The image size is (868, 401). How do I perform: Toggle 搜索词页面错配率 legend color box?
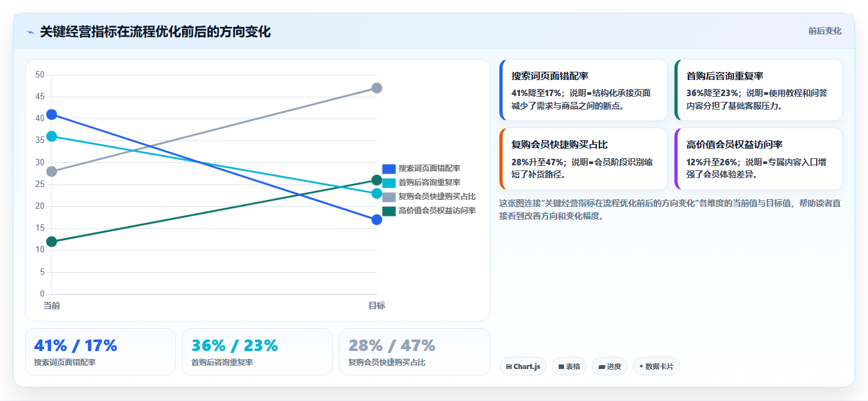click(x=388, y=168)
